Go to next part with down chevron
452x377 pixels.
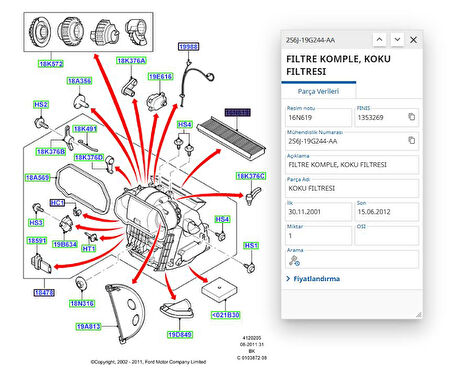tap(397, 40)
